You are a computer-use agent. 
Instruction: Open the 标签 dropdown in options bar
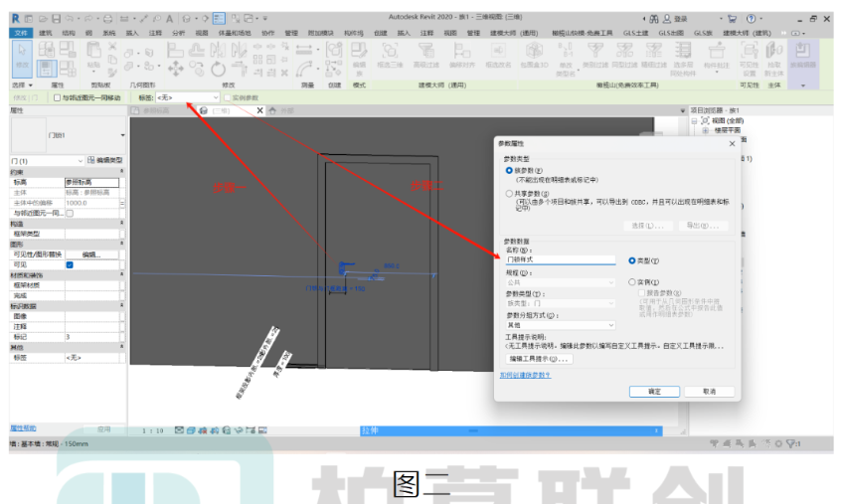[187, 97]
